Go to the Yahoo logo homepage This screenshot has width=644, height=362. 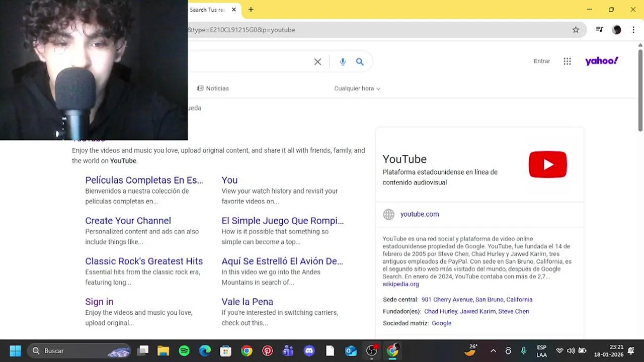coord(602,61)
